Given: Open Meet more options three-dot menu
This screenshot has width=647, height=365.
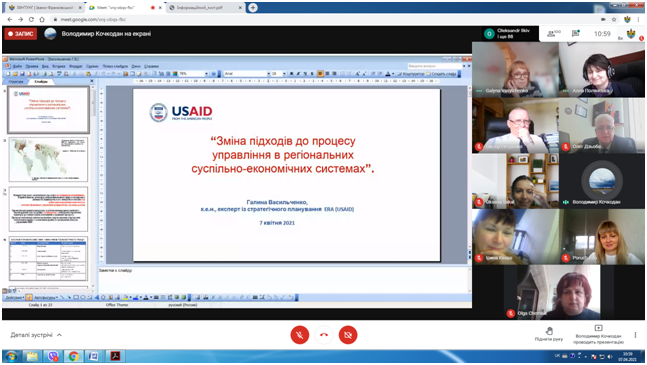Looking at the screenshot, I should [x=635, y=334].
